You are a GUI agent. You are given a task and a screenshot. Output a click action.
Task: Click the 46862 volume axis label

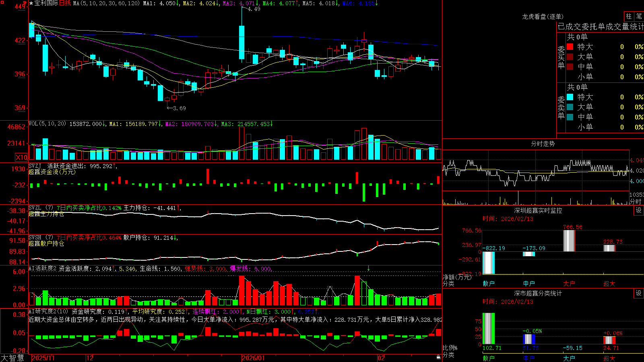click(17, 127)
